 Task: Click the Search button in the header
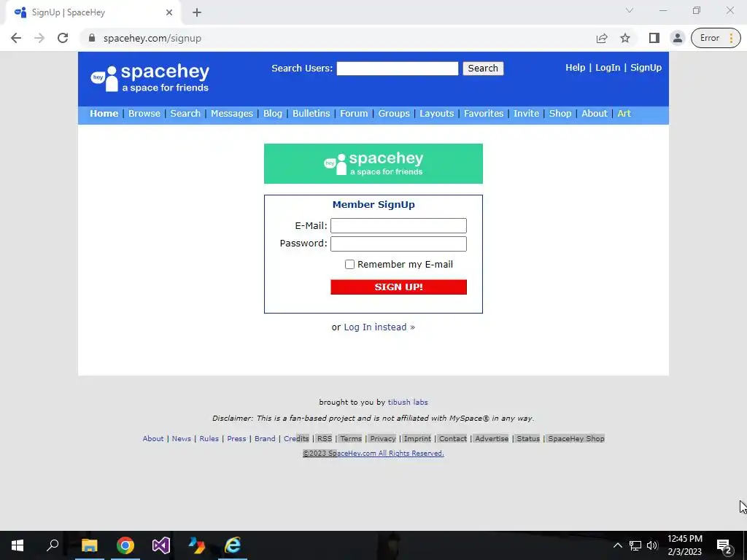pos(483,69)
